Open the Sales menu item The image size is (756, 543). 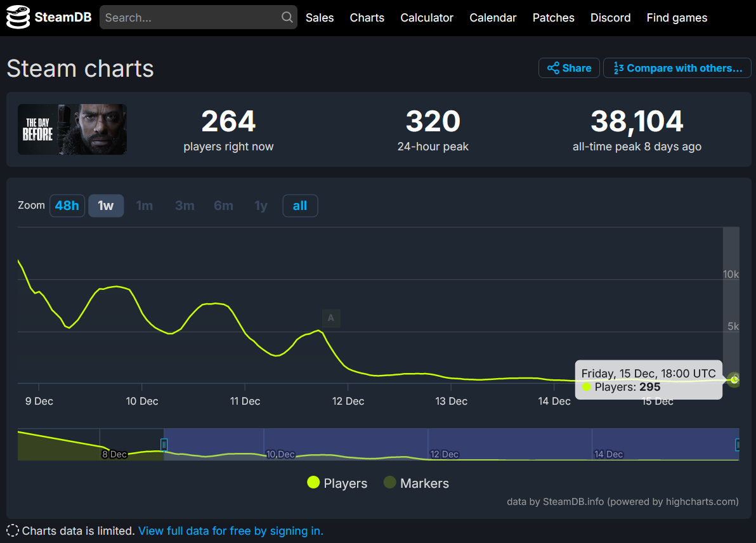(x=320, y=18)
